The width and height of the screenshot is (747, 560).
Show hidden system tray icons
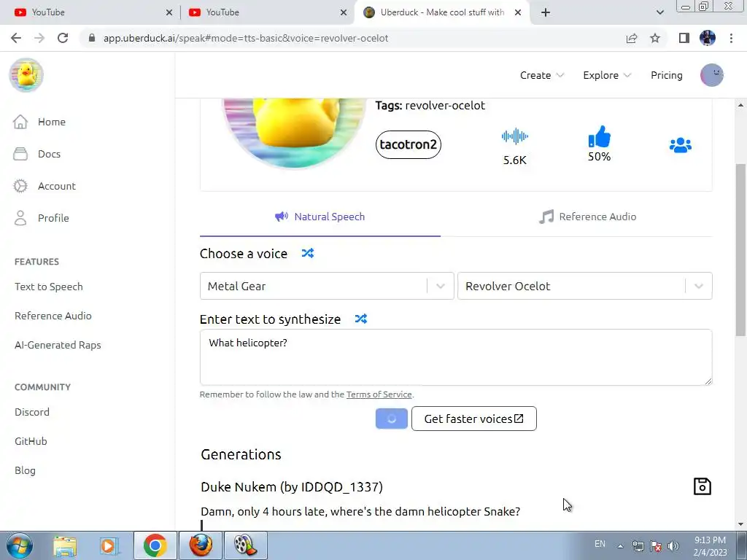point(620,546)
